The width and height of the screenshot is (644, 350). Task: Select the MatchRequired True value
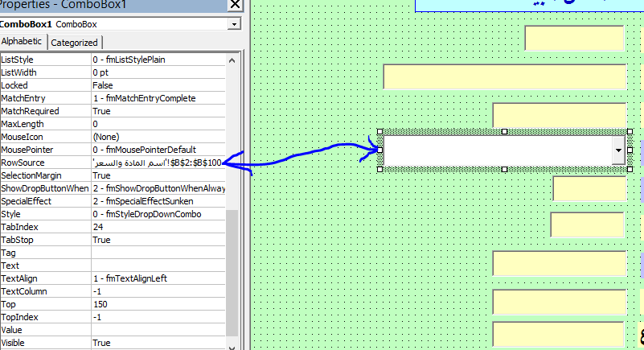coord(158,111)
